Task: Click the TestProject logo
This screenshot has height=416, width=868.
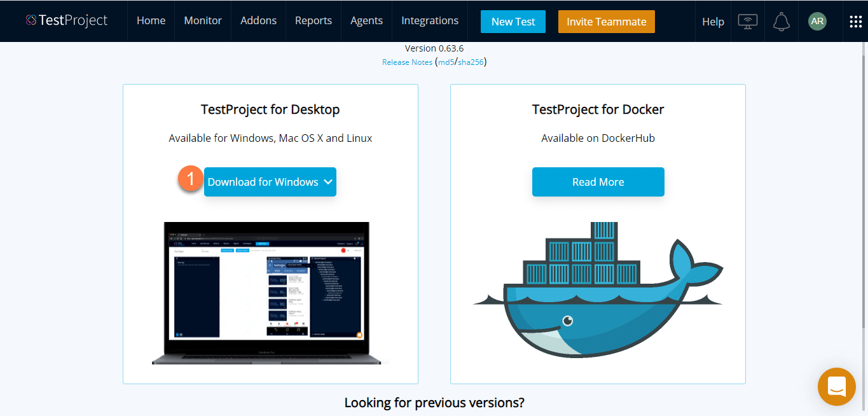Action: click(x=67, y=20)
